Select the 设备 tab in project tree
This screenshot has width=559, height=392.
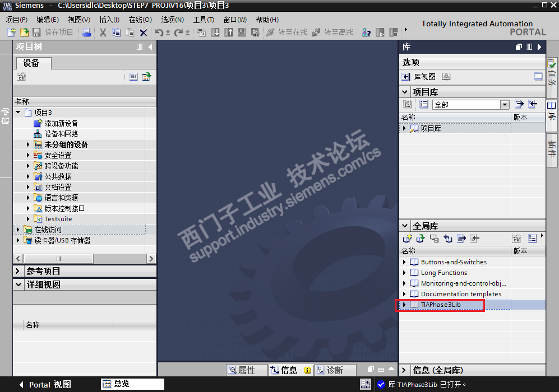point(34,63)
